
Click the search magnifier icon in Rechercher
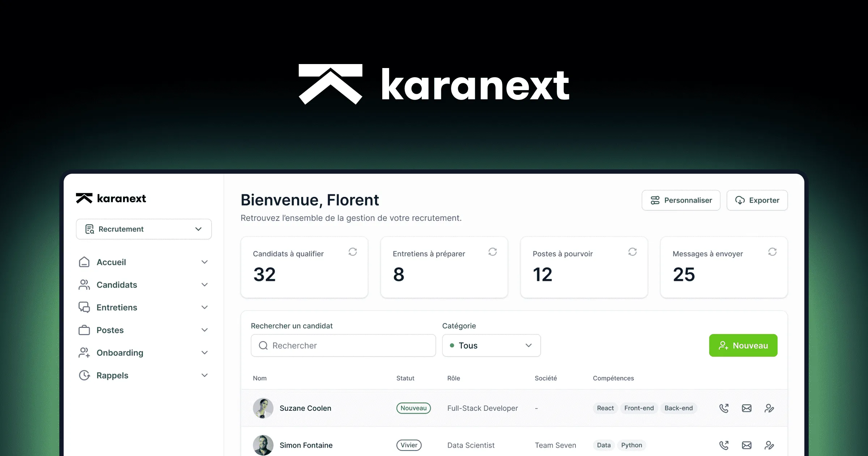[x=263, y=346]
